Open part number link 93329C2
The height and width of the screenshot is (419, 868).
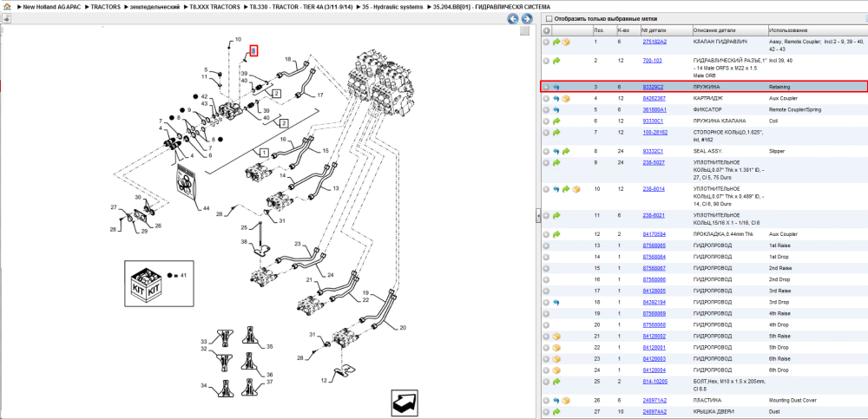point(653,87)
